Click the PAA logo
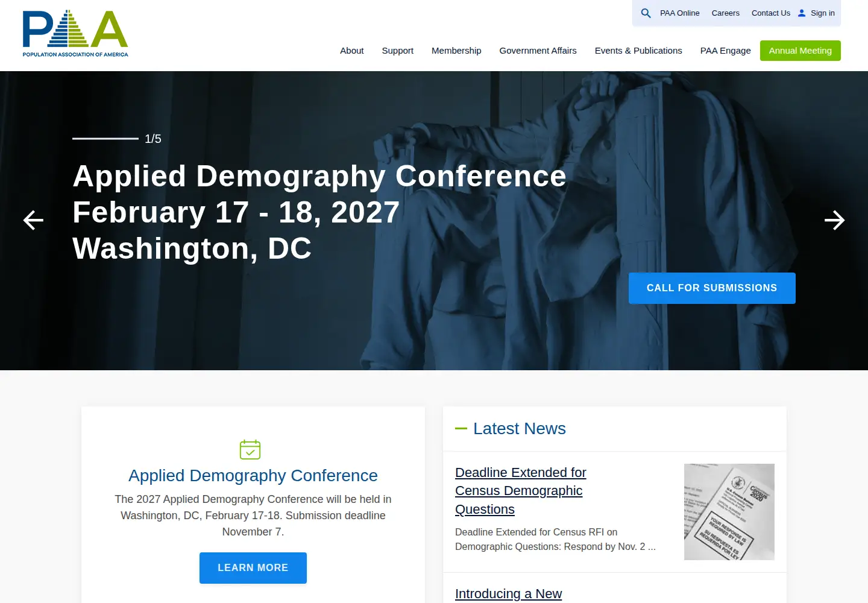Viewport: 868px width, 603px height. pos(75,34)
